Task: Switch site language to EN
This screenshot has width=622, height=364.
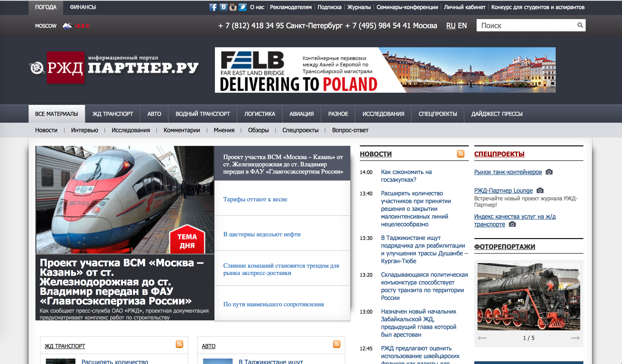Action: coord(462,26)
